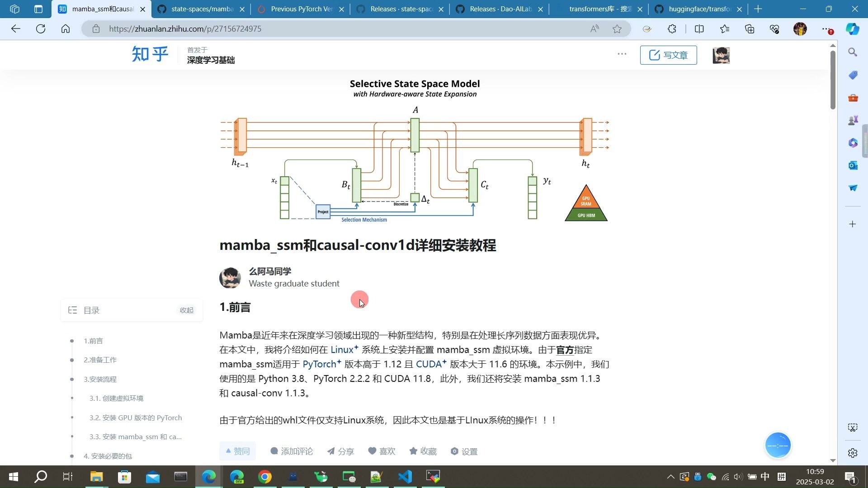Screen dimensions: 868x488
Task: Open the Edge sidebar search icon
Action: pyautogui.click(x=853, y=52)
